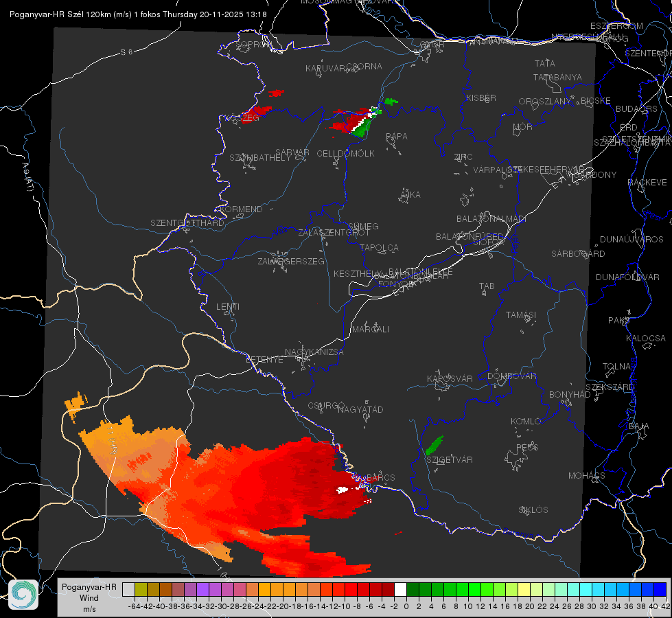Image resolution: width=672 pixels, height=618 pixels.
Task: Click the SIKLÓS city label
Action: pos(533,510)
